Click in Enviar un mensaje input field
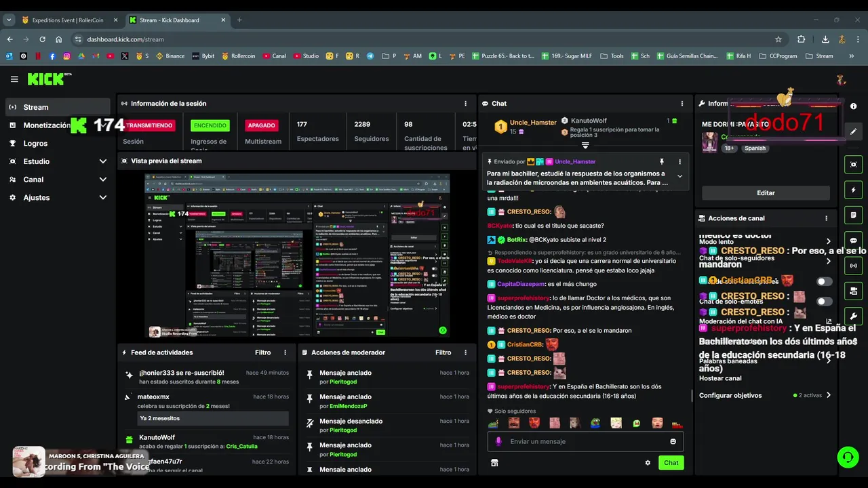The width and height of the screenshot is (868, 488). pyautogui.click(x=585, y=441)
